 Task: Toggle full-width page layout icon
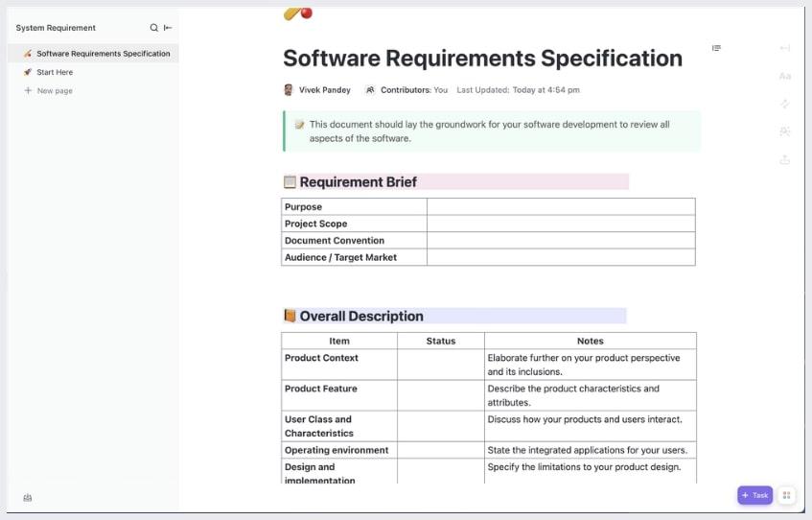pyautogui.click(x=785, y=48)
